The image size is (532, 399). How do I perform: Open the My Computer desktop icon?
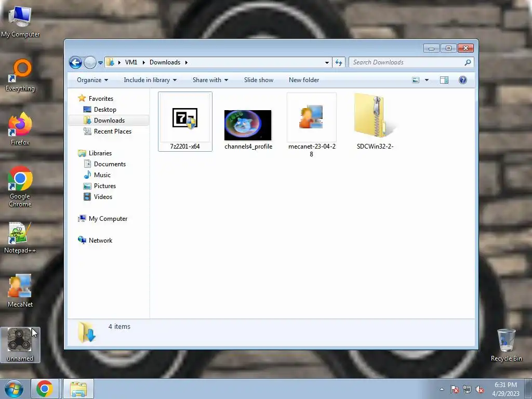[x=20, y=21]
